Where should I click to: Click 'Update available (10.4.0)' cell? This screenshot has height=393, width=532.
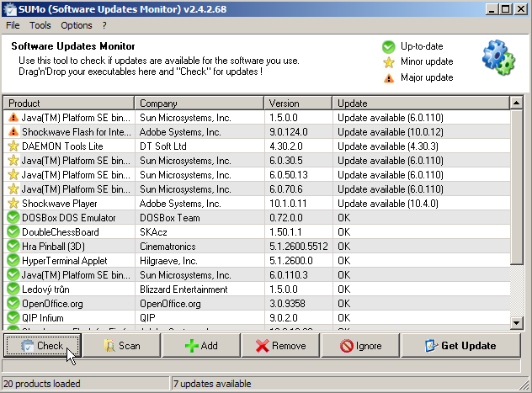[x=388, y=204]
